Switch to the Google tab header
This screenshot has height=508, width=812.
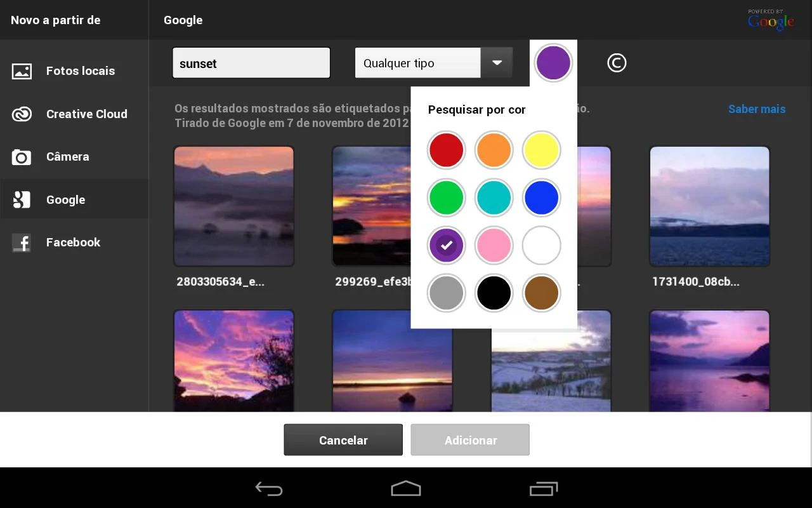(x=183, y=20)
